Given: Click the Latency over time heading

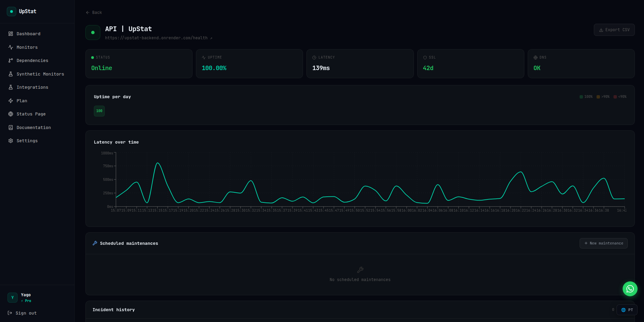Looking at the screenshot, I should coord(116,142).
